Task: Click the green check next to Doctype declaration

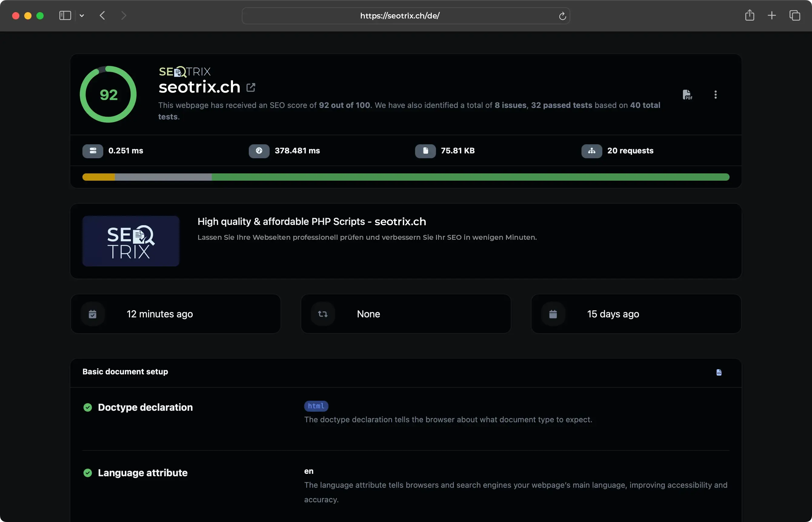Action: pyautogui.click(x=88, y=407)
